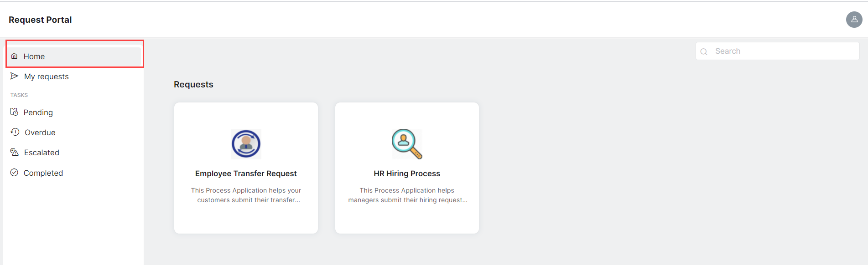Viewport: 868px width, 265px height.
Task: Click the Employee Transfer Request circular arrows icon
Action: point(246,144)
